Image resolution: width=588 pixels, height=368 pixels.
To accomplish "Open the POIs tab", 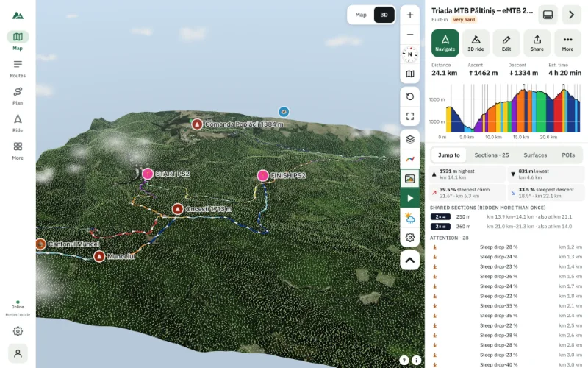I will [568, 155].
